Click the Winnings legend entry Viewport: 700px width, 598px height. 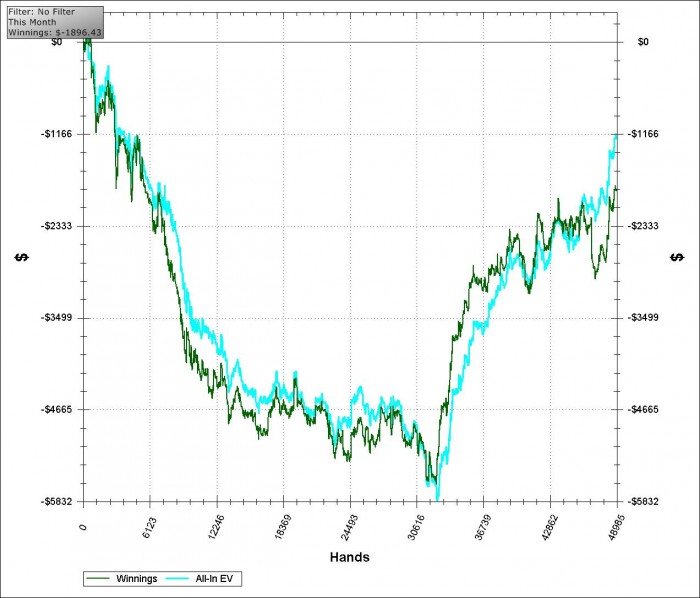pyautogui.click(x=122, y=578)
